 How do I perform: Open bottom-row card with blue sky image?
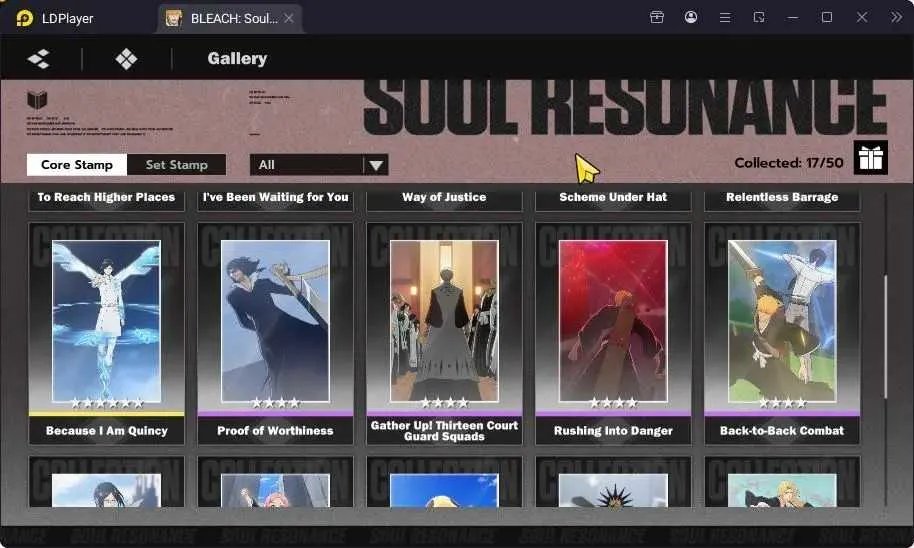444,482
